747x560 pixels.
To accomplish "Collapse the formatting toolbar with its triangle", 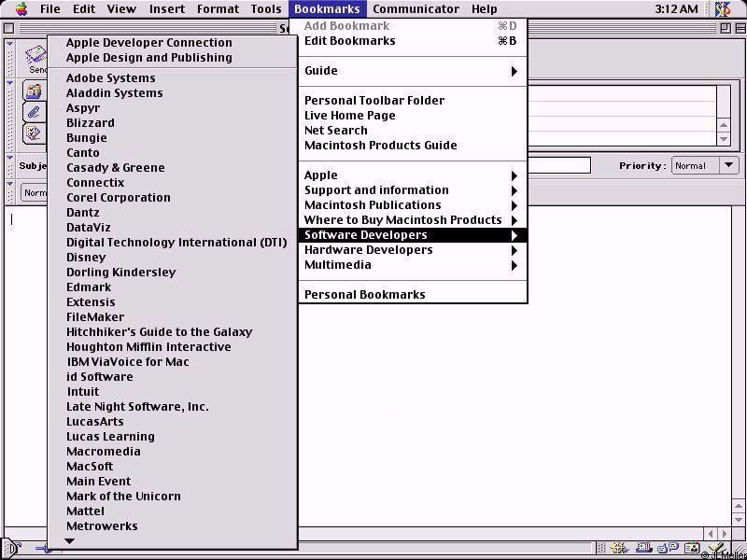I will click(10, 184).
